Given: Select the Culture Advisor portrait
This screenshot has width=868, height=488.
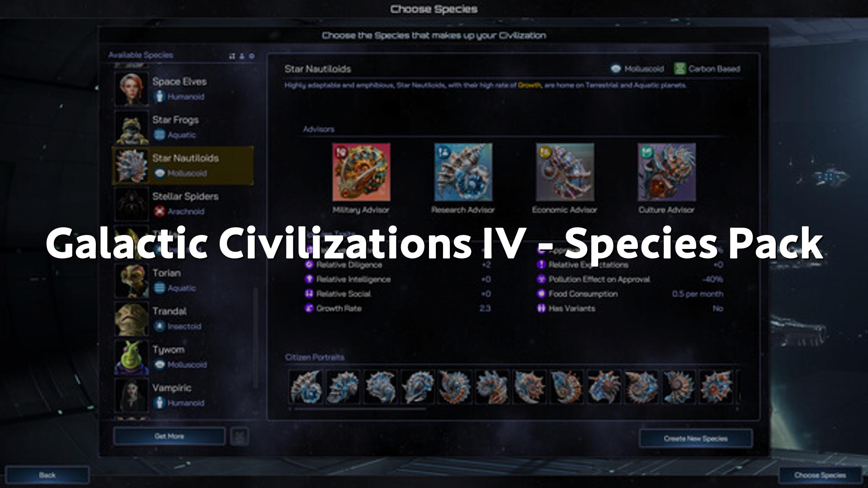Looking at the screenshot, I should pyautogui.click(x=666, y=172).
